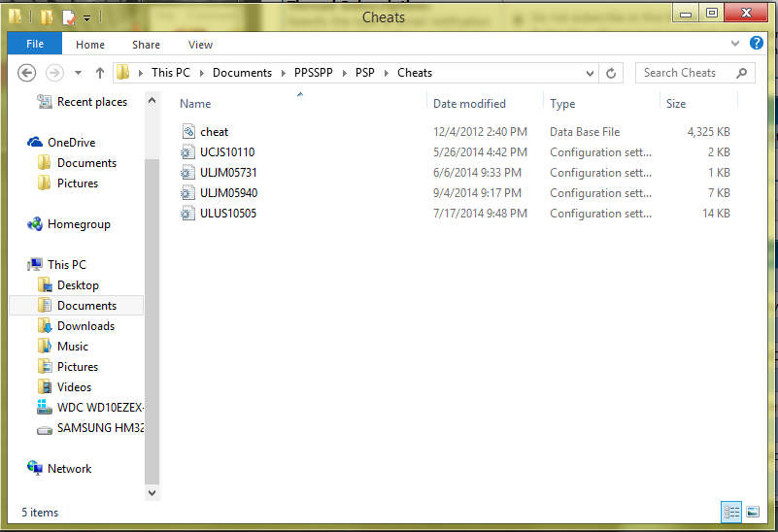Click the Homegroup icon in sidebar
This screenshot has height=532, width=778.
point(36,224)
